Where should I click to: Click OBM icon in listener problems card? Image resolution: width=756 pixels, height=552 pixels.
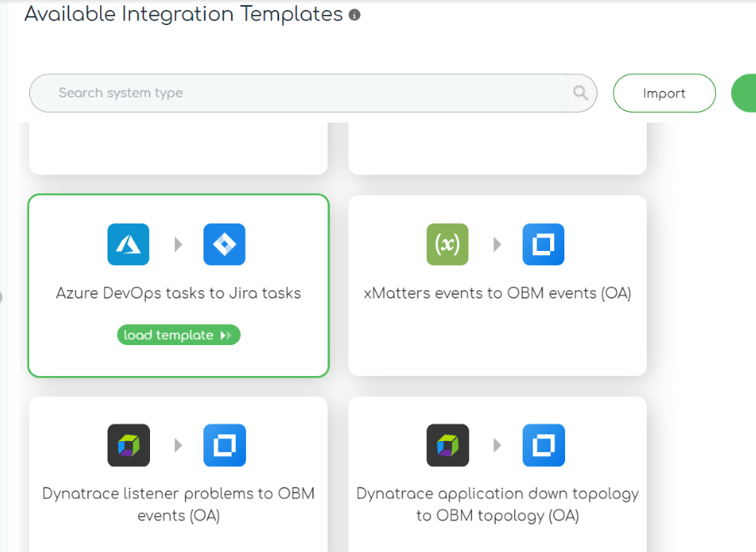[225, 445]
